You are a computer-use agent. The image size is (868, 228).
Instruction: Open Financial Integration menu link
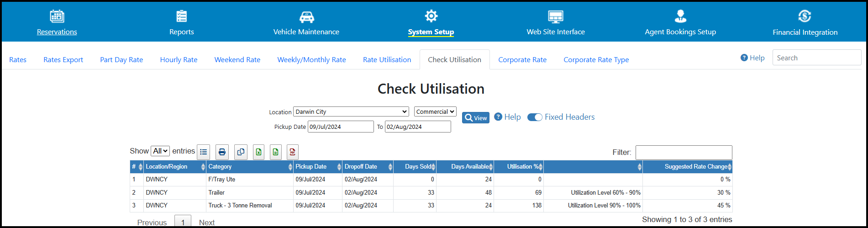click(805, 32)
